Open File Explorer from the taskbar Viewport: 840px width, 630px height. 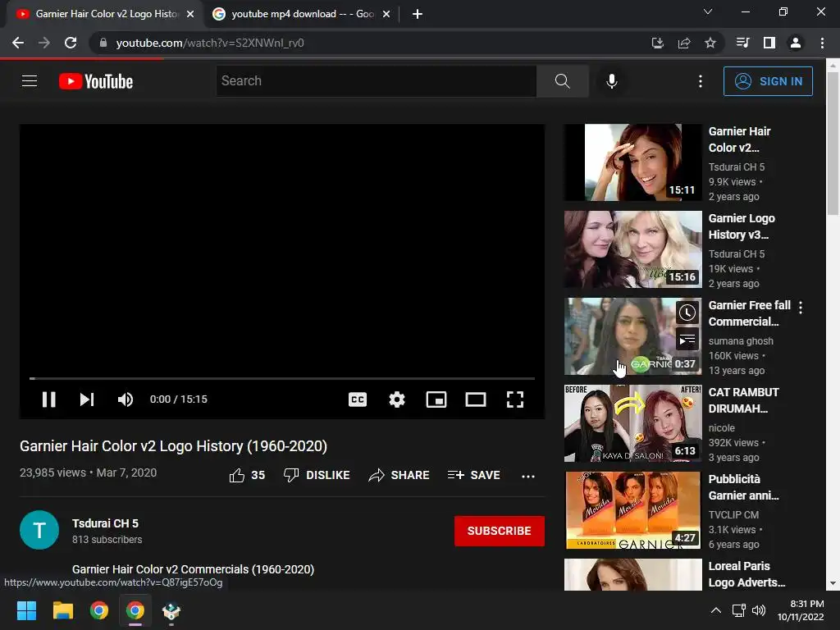click(62, 610)
